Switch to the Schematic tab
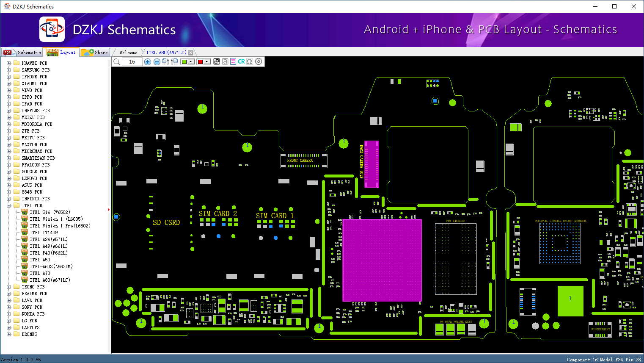Image resolution: width=644 pixels, height=363 pixels. point(22,53)
